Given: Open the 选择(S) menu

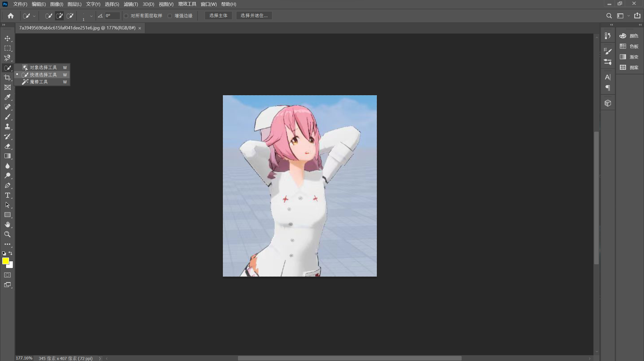Looking at the screenshot, I should point(112,4).
